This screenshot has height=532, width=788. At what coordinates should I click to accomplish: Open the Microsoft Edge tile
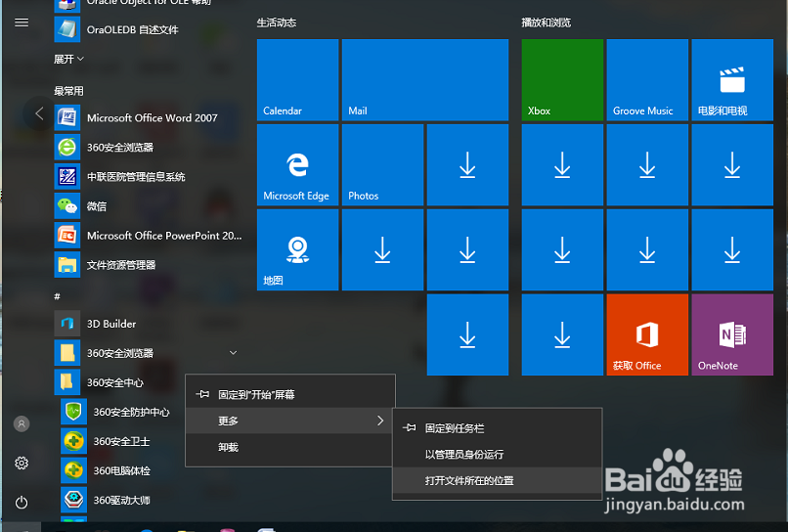297,165
